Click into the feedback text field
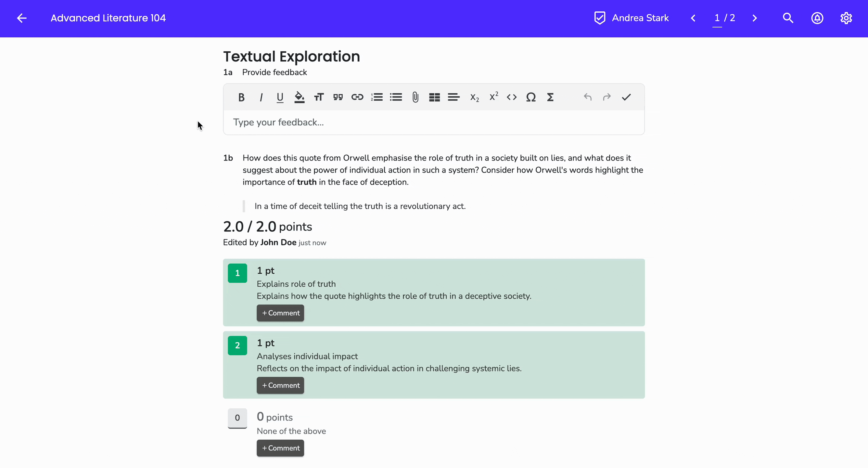Viewport: 868px width, 468px height. [x=434, y=123]
